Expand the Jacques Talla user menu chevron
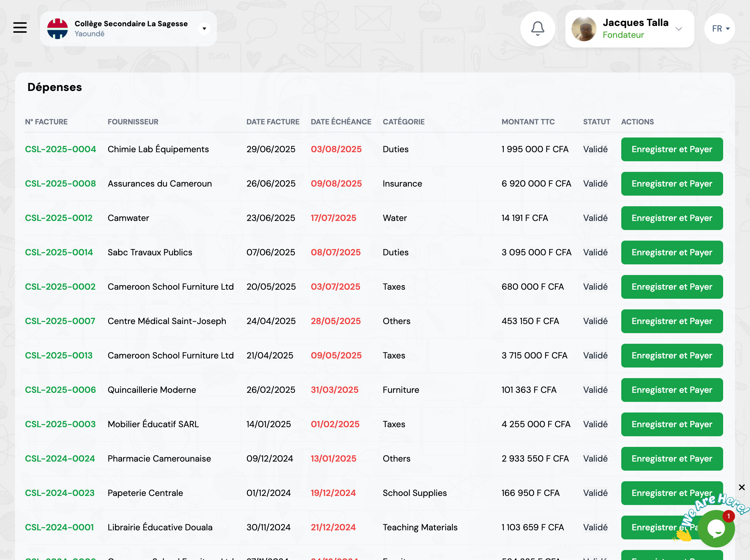Image resolution: width=750 pixels, height=560 pixels. (x=678, y=29)
